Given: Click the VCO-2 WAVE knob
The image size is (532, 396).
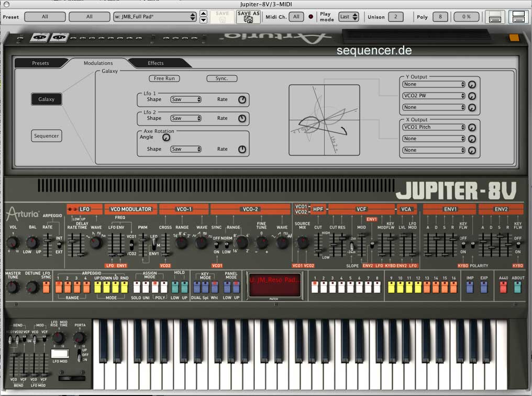Looking at the screenshot, I should tap(282, 242).
